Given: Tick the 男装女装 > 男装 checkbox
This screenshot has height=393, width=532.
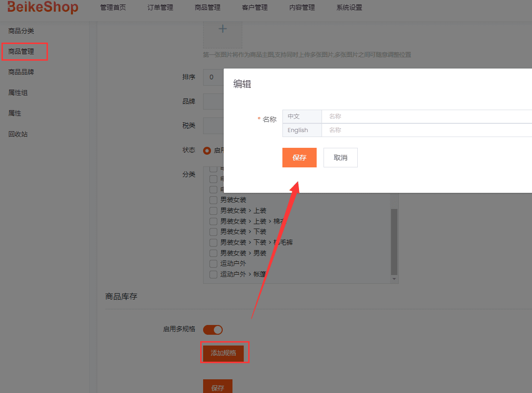Looking at the screenshot, I should click(x=213, y=253).
